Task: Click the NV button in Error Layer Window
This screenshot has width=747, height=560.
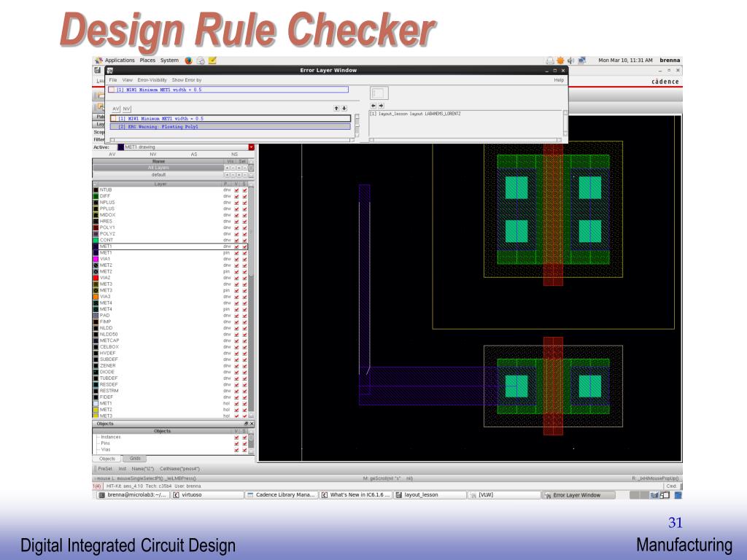Action: (126, 109)
